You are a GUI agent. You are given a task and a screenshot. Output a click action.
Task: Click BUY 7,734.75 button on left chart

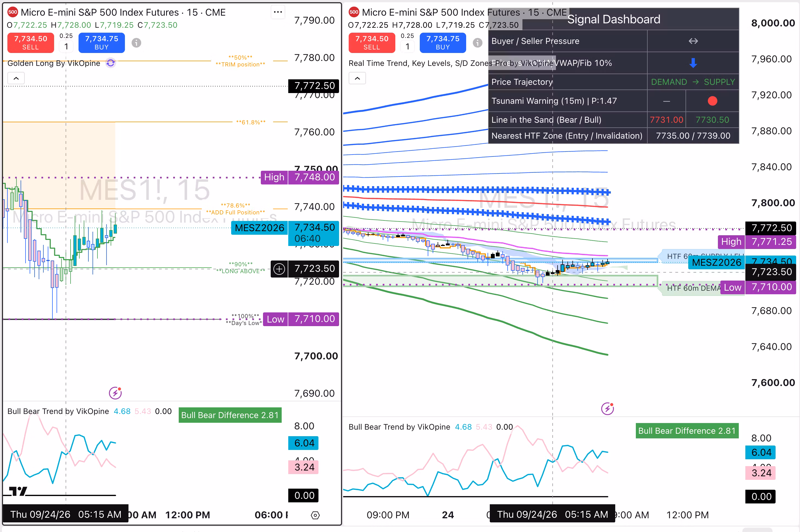pyautogui.click(x=102, y=43)
